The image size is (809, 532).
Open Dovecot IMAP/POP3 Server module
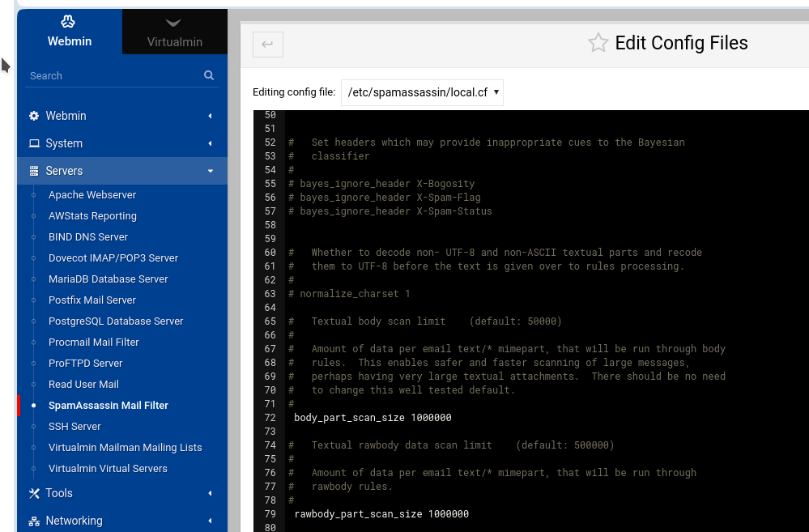[x=113, y=258]
